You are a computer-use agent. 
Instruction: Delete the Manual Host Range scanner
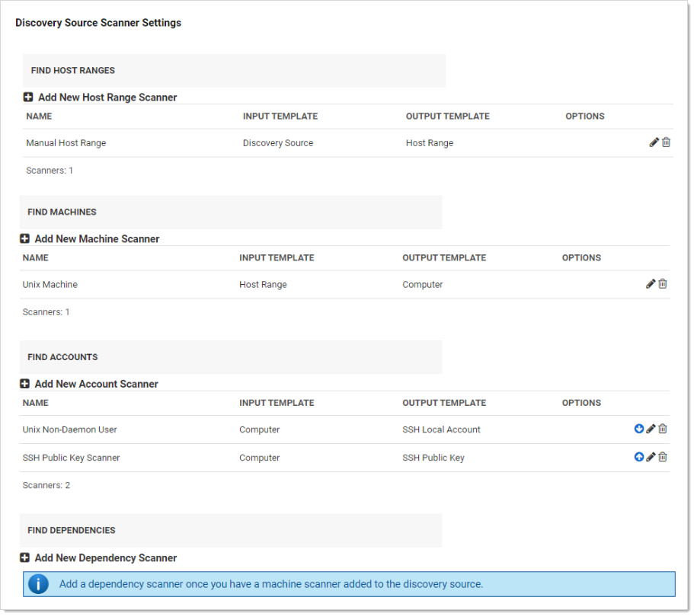pos(666,142)
